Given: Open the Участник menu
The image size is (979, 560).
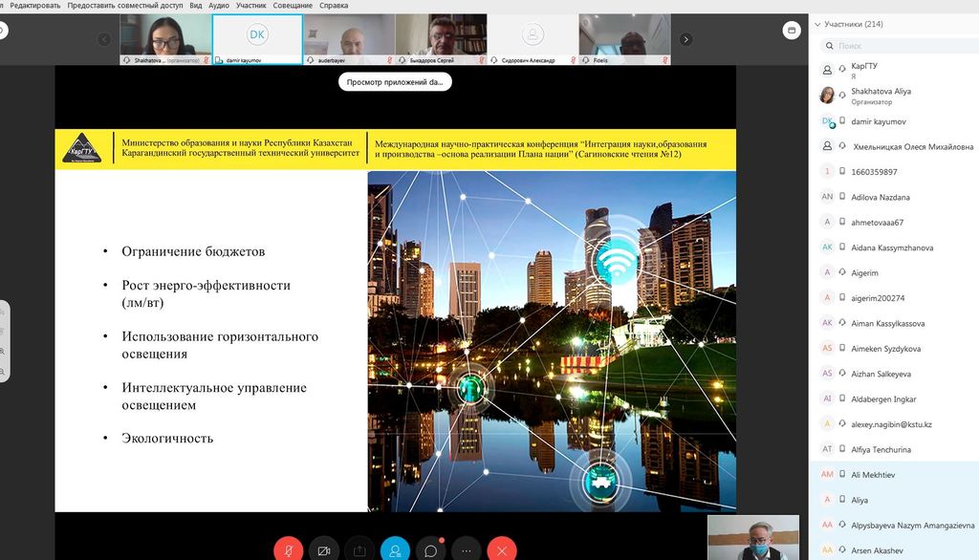Looking at the screenshot, I should pyautogui.click(x=251, y=5).
